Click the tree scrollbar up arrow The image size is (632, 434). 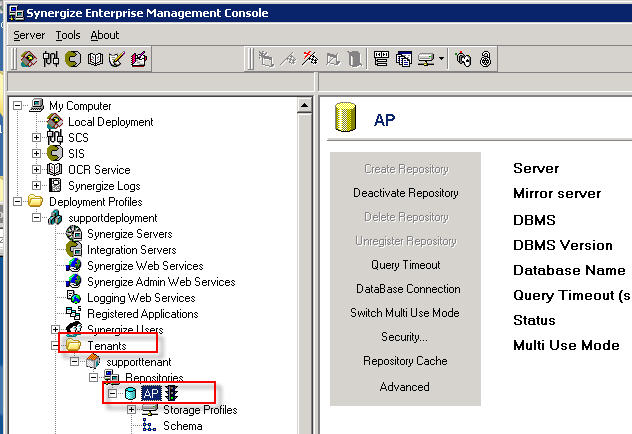point(304,106)
